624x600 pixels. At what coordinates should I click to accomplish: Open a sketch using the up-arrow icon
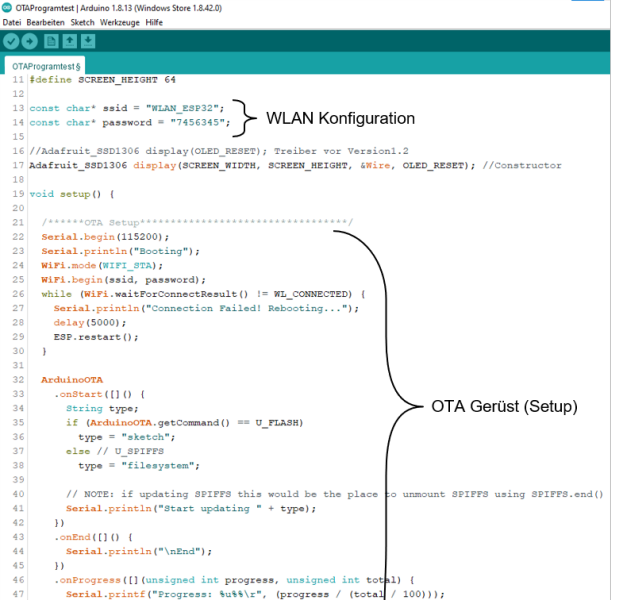(x=70, y=41)
